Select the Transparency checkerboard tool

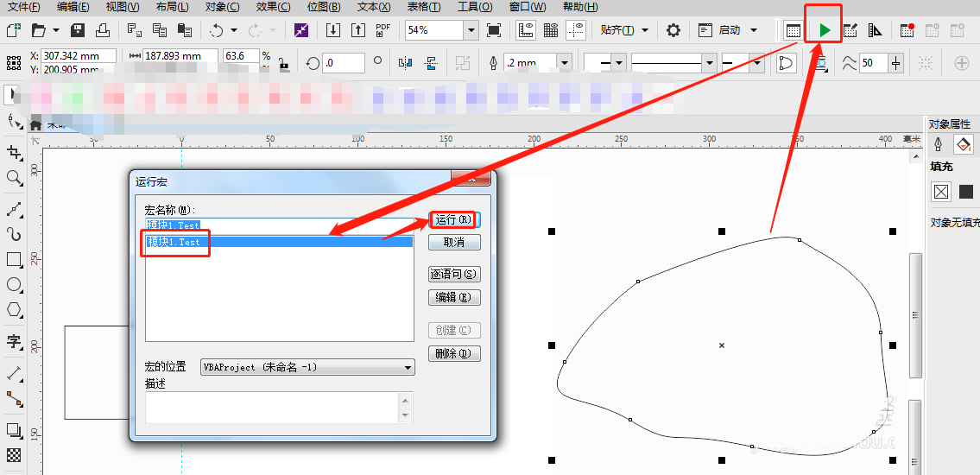tap(14, 456)
